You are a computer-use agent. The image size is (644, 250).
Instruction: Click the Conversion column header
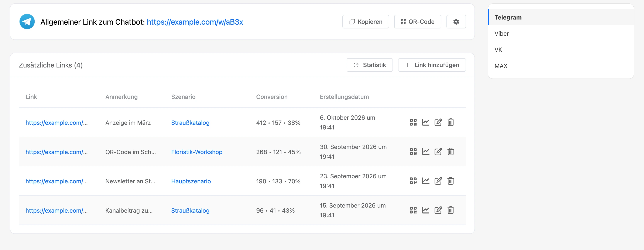(x=272, y=97)
